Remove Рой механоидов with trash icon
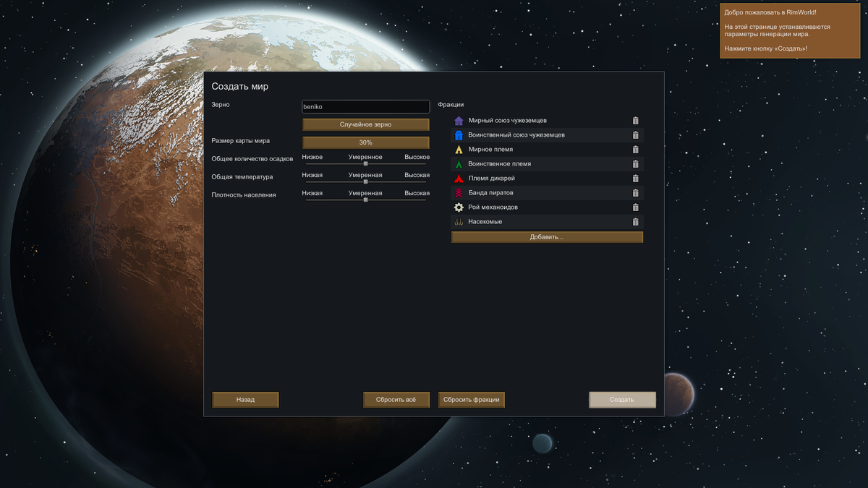The width and height of the screenshot is (868, 488). pyautogui.click(x=636, y=207)
